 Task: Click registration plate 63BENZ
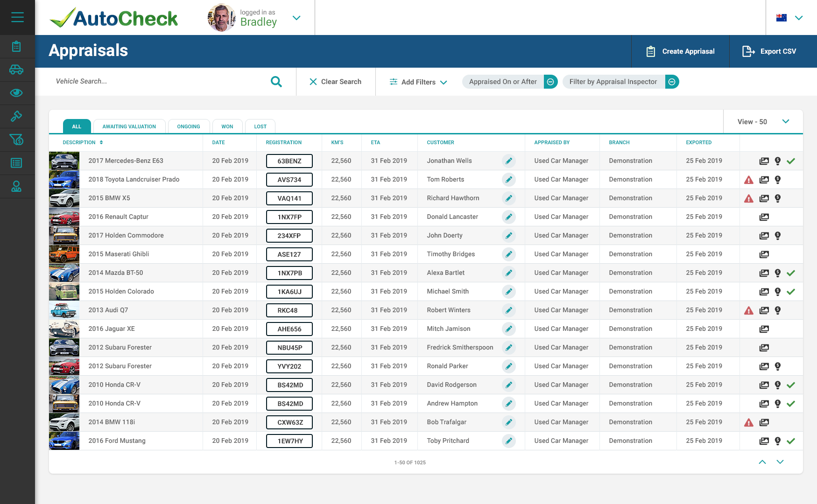point(289,161)
